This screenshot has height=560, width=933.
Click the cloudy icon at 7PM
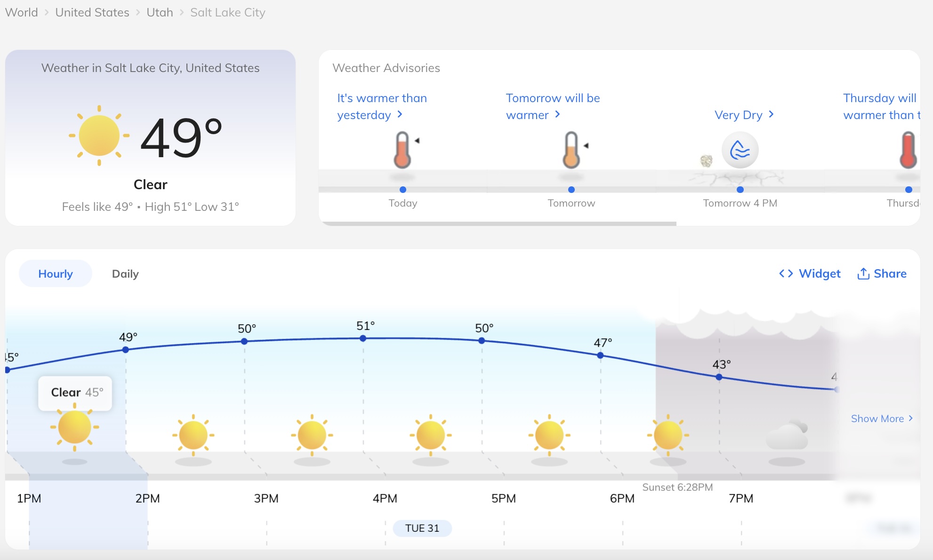point(787,436)
